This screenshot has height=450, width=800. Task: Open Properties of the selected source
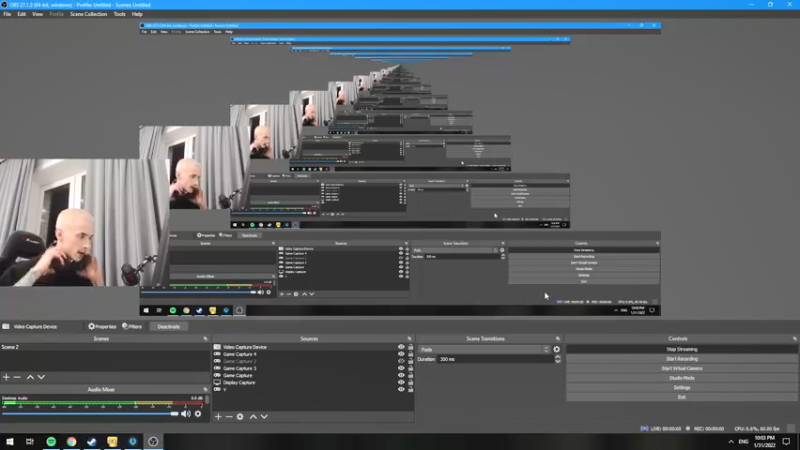102,327
